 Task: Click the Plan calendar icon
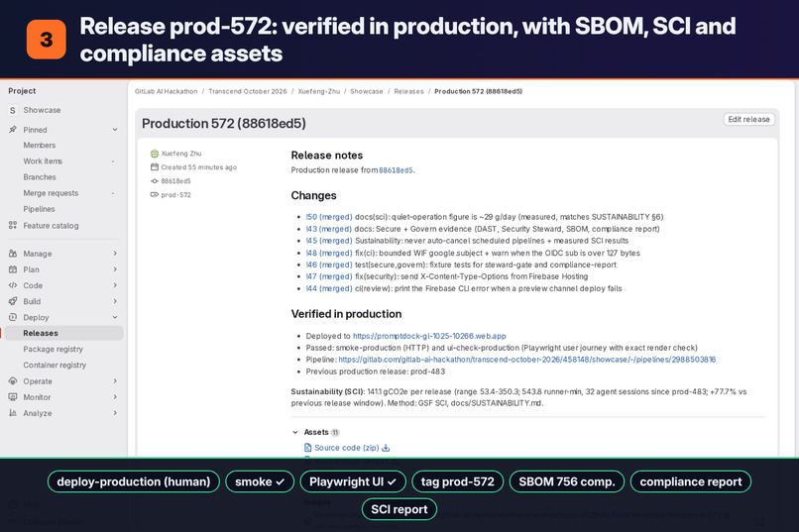pos(13,269)
